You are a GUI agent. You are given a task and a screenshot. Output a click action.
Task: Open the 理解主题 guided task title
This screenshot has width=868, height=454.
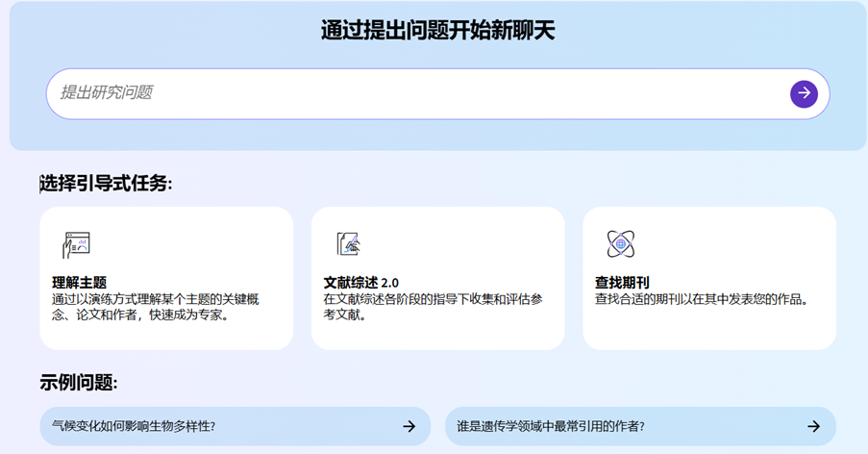point(79,283)
